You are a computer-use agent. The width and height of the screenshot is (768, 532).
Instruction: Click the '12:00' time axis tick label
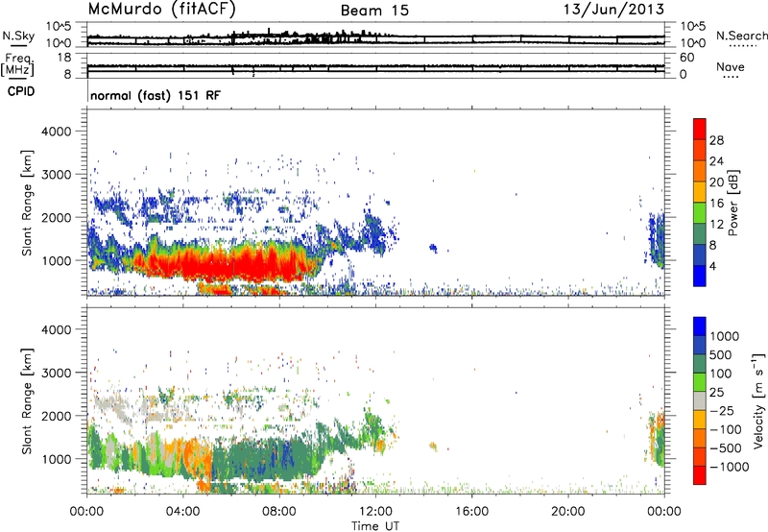click(x=375, y=512)
